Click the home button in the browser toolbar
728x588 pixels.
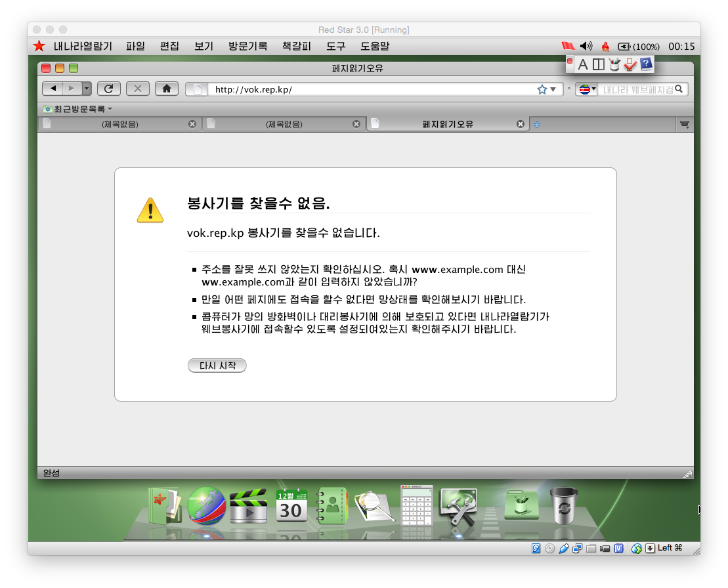pyautogui.click(x=167, y=89)
